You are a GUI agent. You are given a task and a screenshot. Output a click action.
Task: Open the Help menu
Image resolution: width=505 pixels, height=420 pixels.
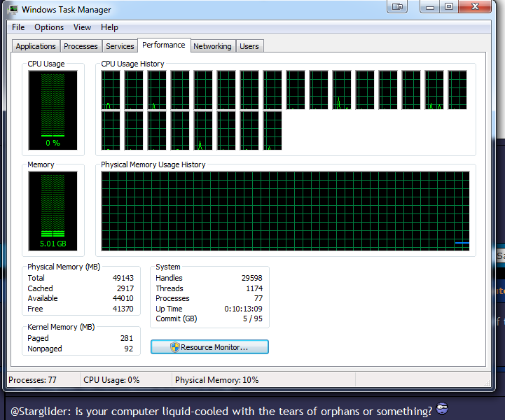pyautogui.click(x=109, y=27)
